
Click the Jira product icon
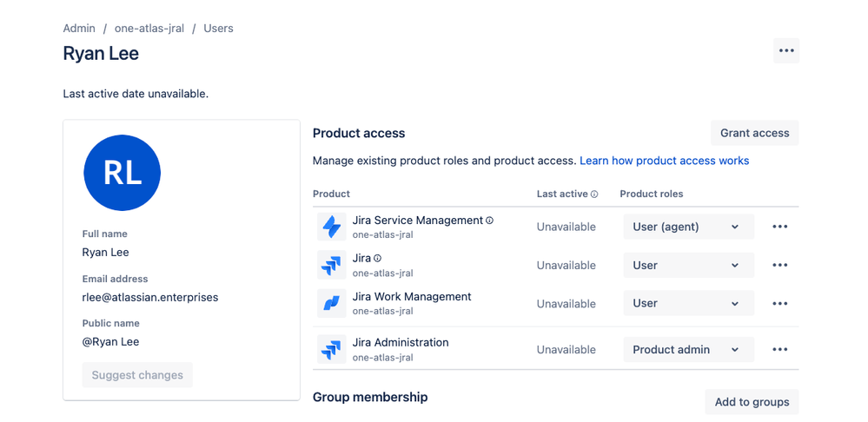pyautogui.click(x=332, y=265)
